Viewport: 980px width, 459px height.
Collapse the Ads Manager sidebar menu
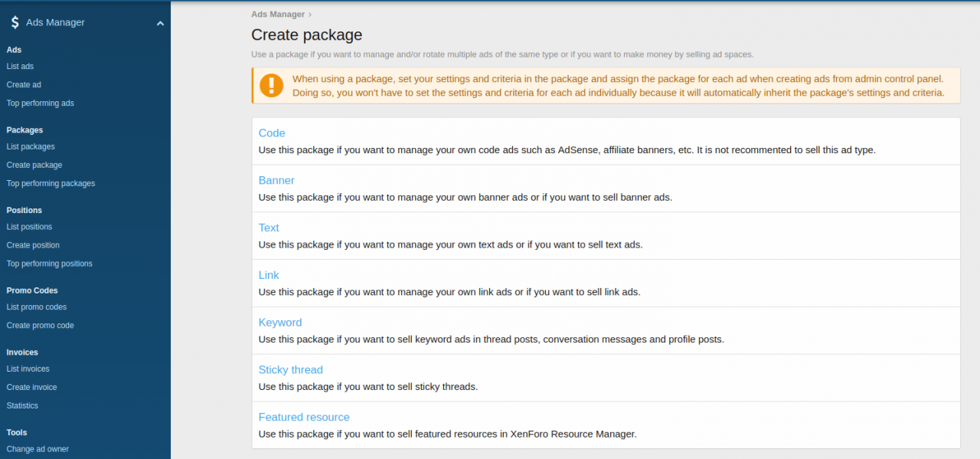click(x=160, y=23)
